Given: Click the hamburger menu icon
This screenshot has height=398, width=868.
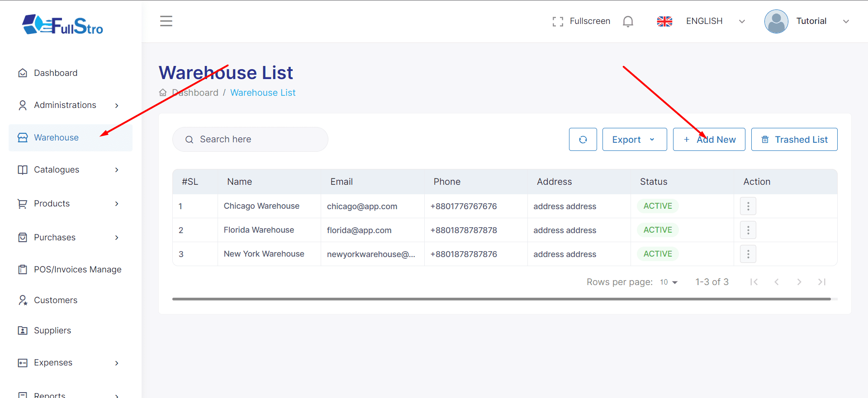Looking at the screenshot, I should pos(166,21).
